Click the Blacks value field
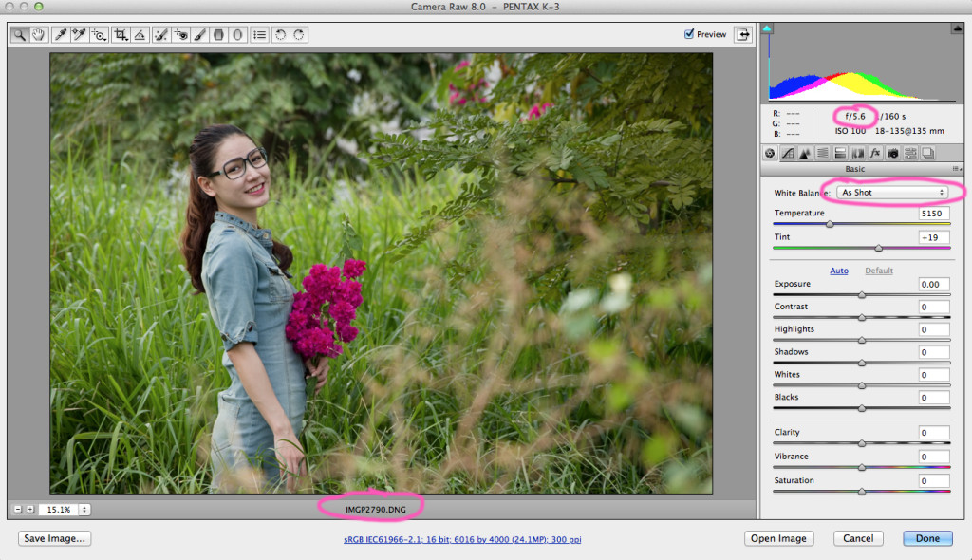 [x=934, y=398]
